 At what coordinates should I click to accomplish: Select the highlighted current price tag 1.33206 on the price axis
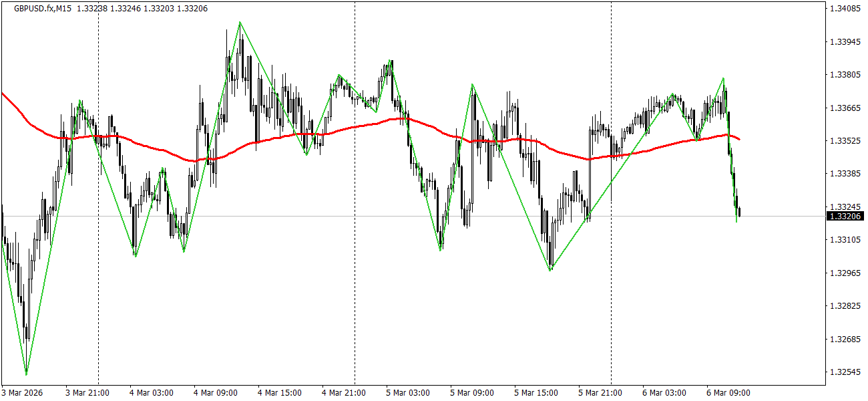pyautogui.click(x=845, y=216)
